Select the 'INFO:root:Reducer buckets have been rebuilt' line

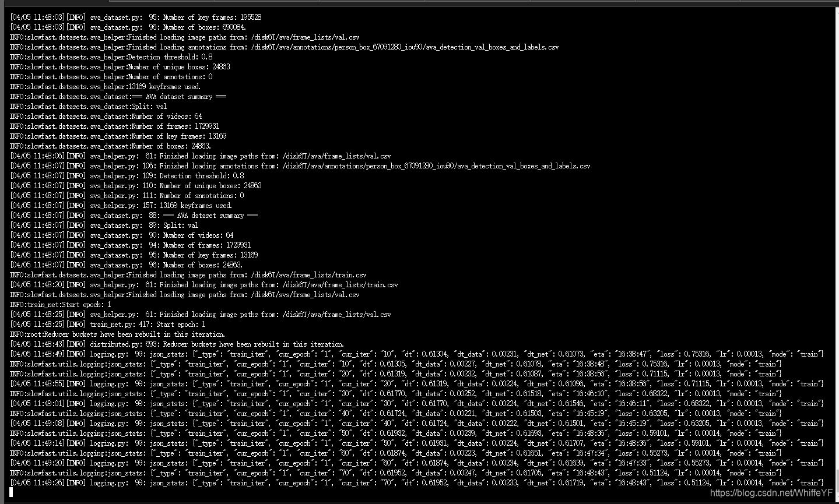pyautogui.click(x=117, y=334)
